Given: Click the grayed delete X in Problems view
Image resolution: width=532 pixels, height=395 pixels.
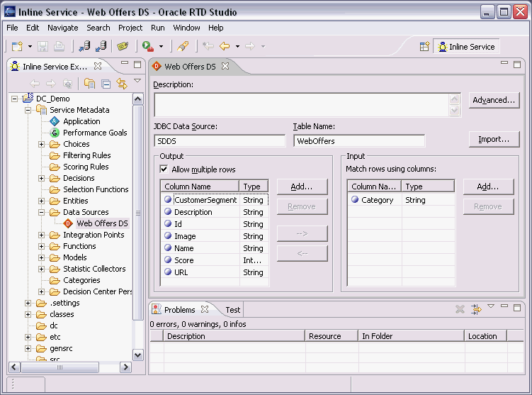Looking at the screenshot, I should 460,309.
